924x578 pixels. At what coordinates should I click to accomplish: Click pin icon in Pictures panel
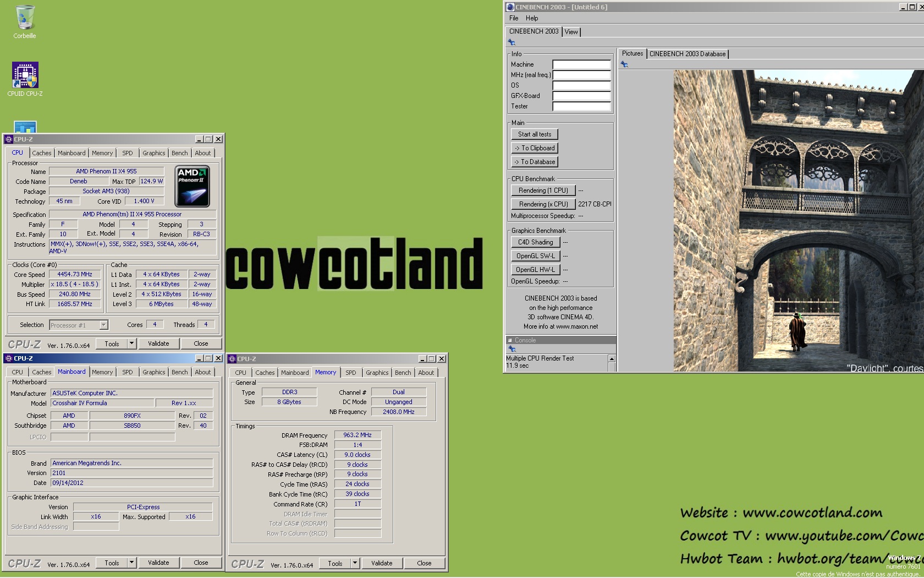624,64
